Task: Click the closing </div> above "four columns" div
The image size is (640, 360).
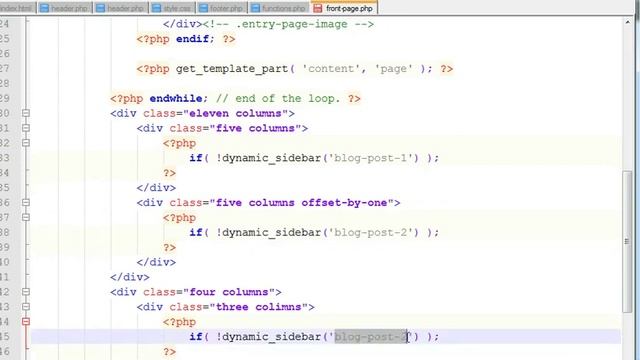Action: click(129, 277)
